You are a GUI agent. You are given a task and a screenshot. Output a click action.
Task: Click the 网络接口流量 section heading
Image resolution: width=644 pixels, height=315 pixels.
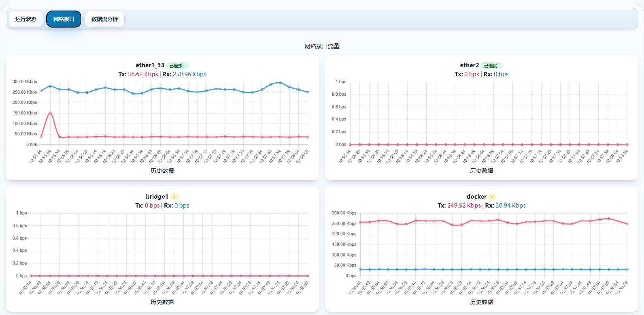(322, 46)
